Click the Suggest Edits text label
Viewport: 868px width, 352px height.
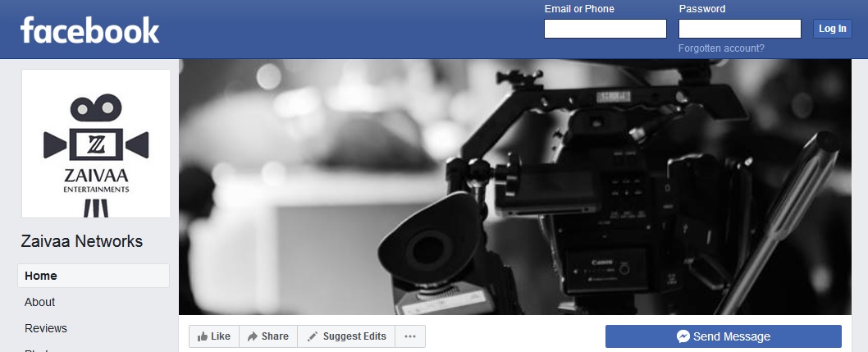pos(354,336)
